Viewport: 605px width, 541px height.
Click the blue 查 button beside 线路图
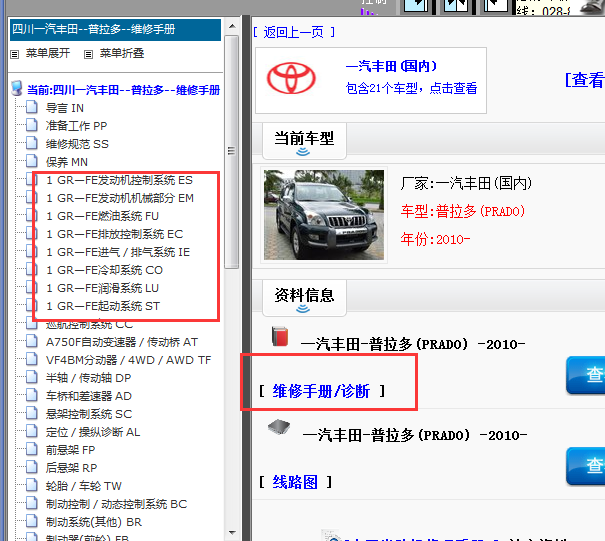585,466
